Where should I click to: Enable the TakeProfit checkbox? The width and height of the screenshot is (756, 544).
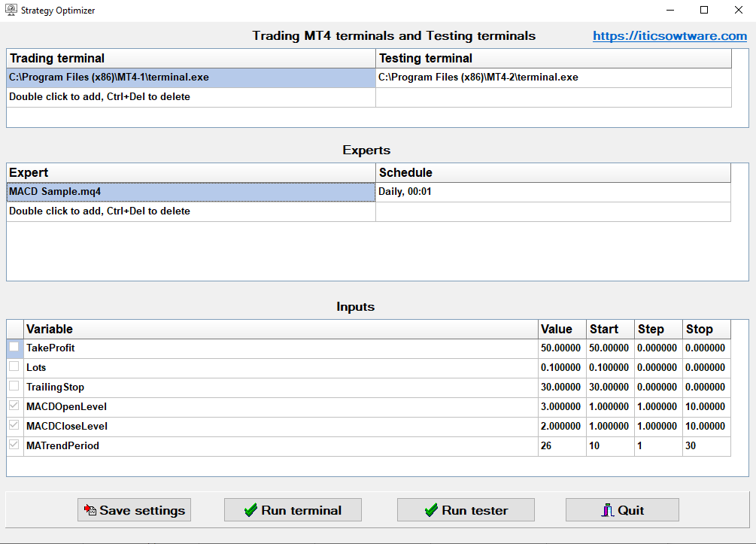[x=14, y=348]
